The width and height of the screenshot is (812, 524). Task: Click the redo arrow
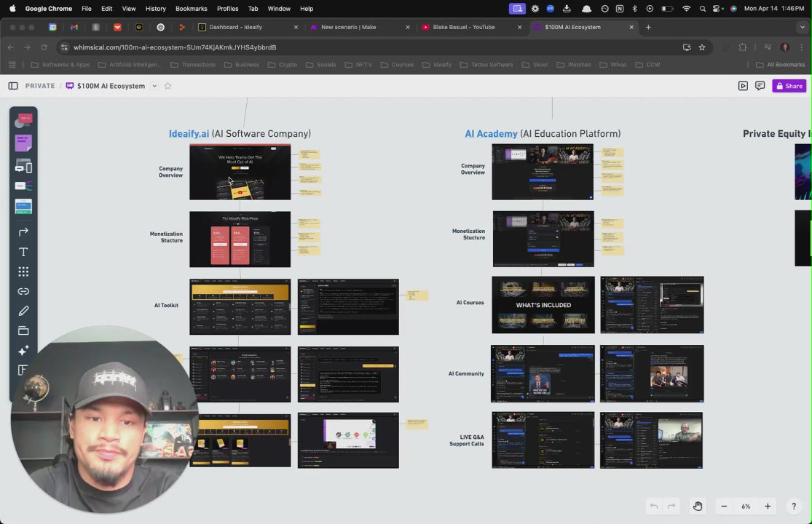671,507
